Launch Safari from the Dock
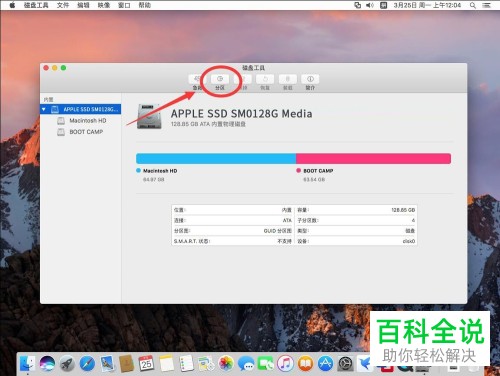Image resolution: width=500 pixels, height=376 pixels. (87, 363)
